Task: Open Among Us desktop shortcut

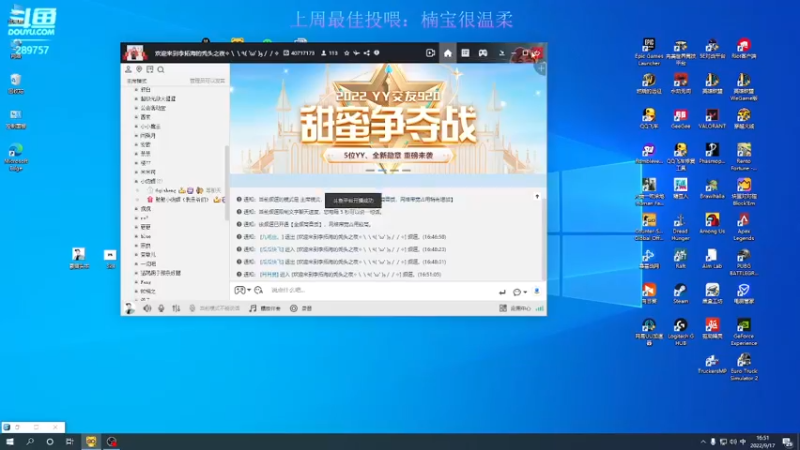Action: pos(712,224)
